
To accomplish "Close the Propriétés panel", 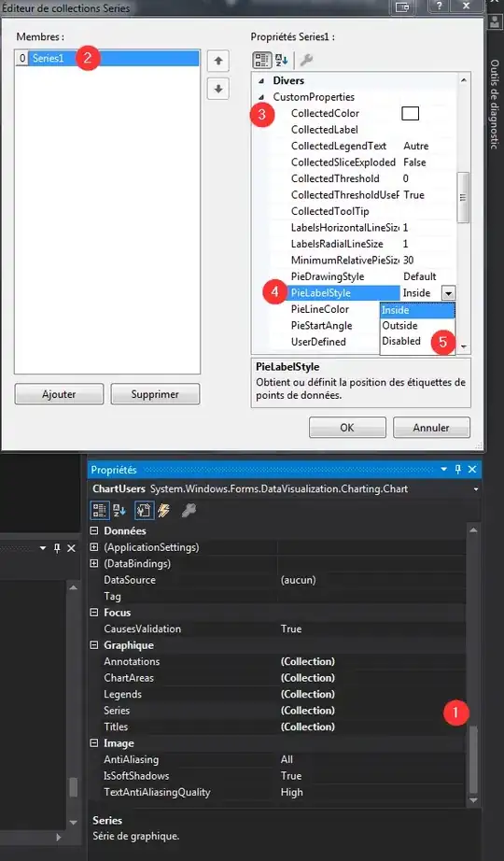I will (472, 470).
